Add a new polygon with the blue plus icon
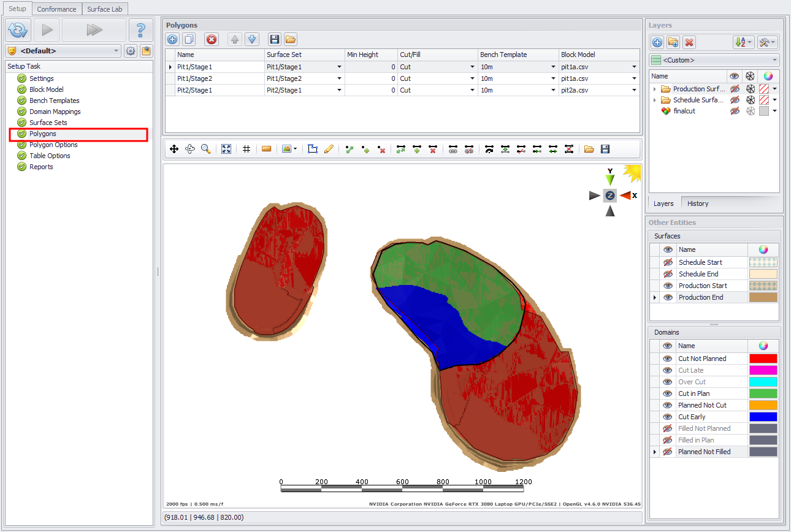 (x=173, y=39)
